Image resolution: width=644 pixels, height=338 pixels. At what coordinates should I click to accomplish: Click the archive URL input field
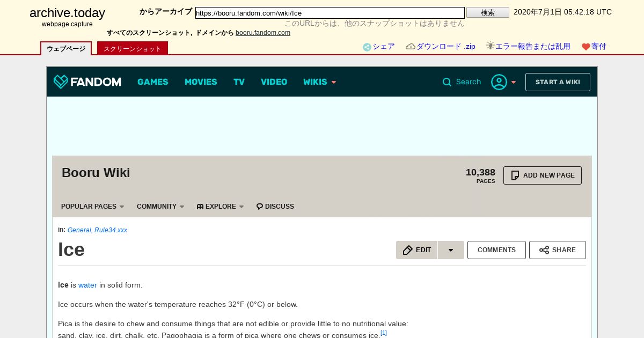(330, 13)
